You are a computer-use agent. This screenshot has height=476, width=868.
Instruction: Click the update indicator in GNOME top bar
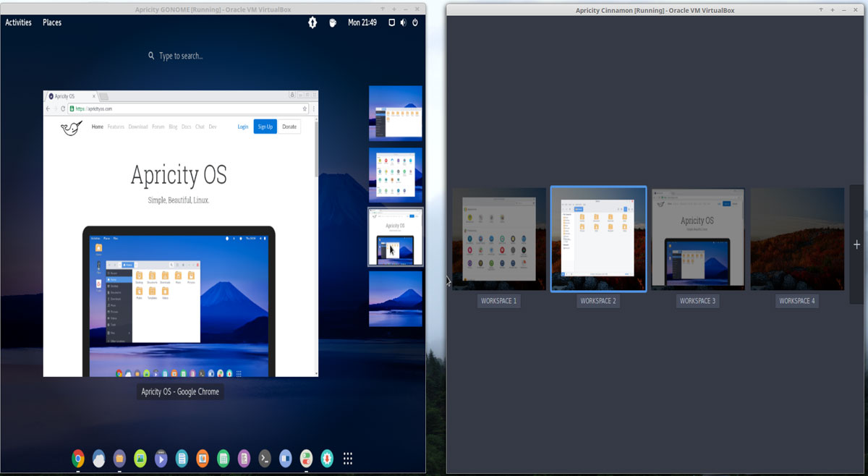click(312, 22)
